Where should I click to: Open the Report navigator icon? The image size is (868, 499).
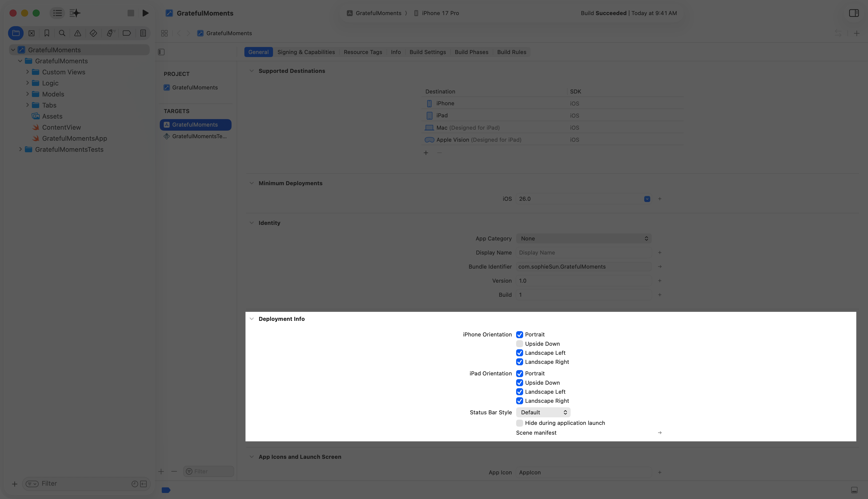[143, 33]
